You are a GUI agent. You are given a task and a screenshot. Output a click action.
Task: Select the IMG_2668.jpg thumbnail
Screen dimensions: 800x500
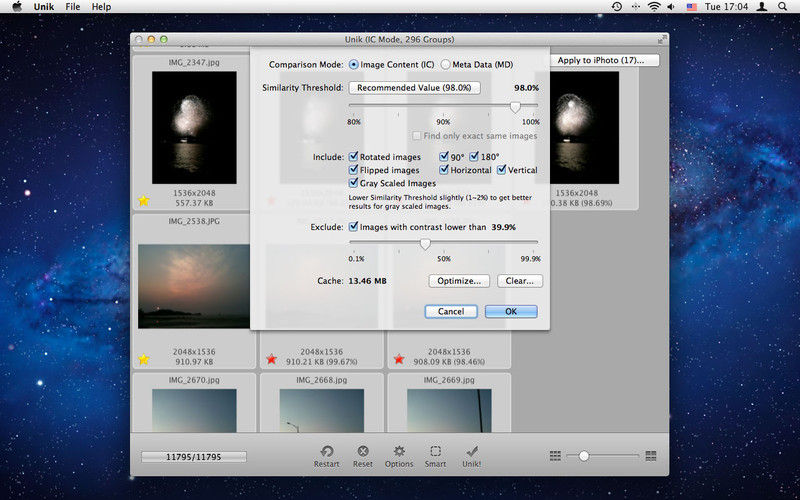(x=322, y=411)
